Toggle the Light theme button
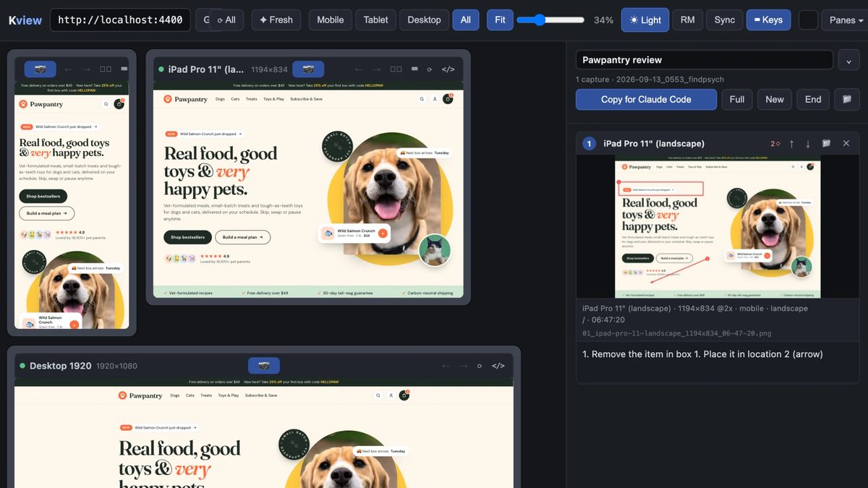The height and width of the screenshot is (488, 868). click(x=645, y=20)
